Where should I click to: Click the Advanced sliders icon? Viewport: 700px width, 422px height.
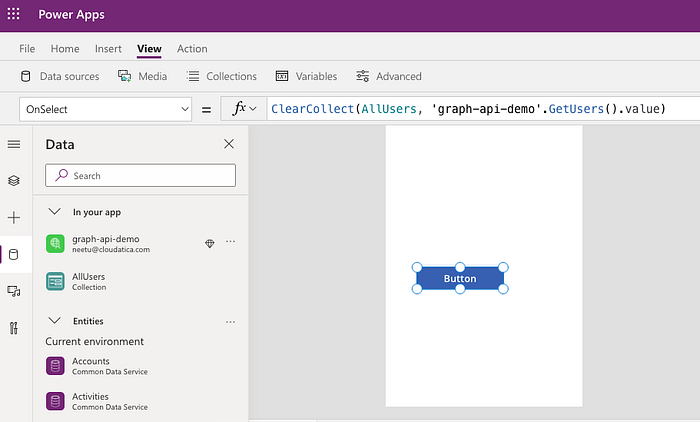pyautogui.click(x=362, y=76)
